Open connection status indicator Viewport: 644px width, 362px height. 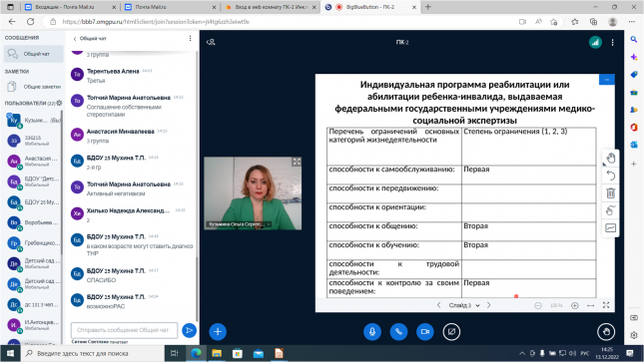[595, 42]
